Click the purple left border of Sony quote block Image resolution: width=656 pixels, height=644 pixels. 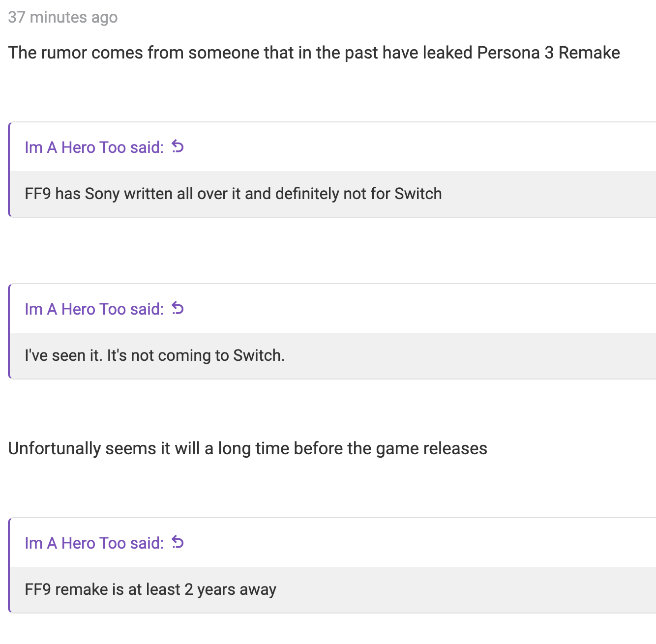(x=9, y=170)
